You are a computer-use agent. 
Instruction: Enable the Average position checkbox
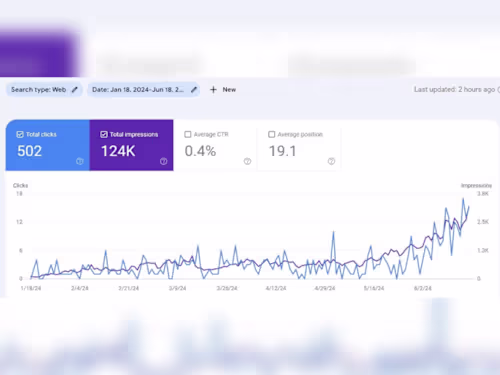(x=272, y=134)
